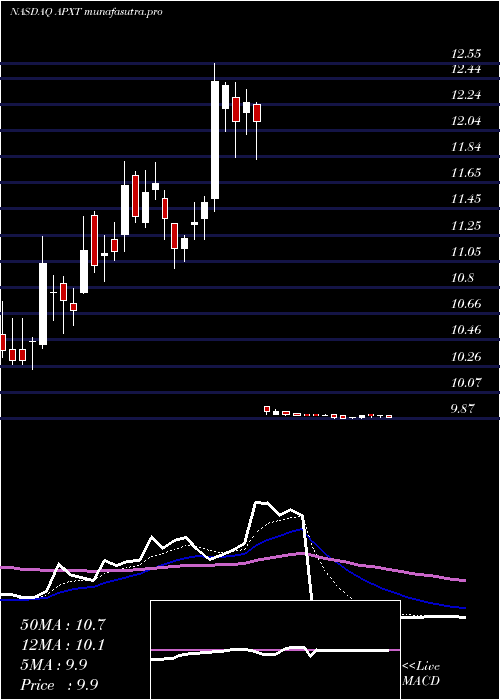Select the 11.65 price axis label

click(x=466, y=173)
